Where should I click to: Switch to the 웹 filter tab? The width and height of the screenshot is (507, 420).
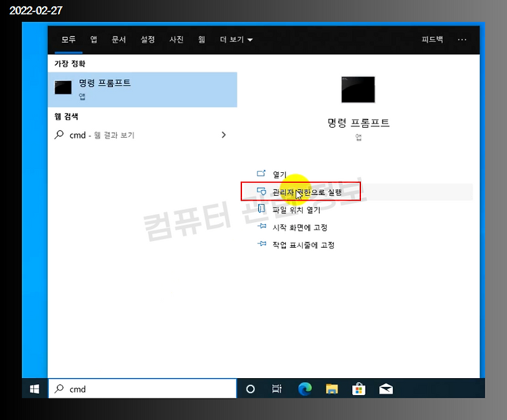tap(201, 39)
